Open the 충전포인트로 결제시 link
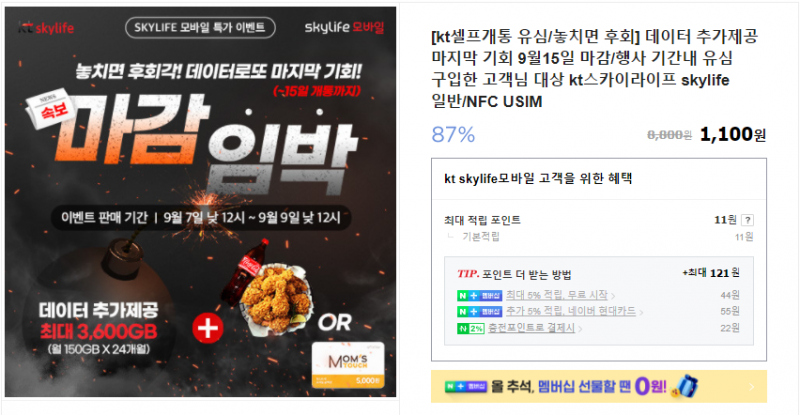800x415 pixels. click(x=531, y=328)
